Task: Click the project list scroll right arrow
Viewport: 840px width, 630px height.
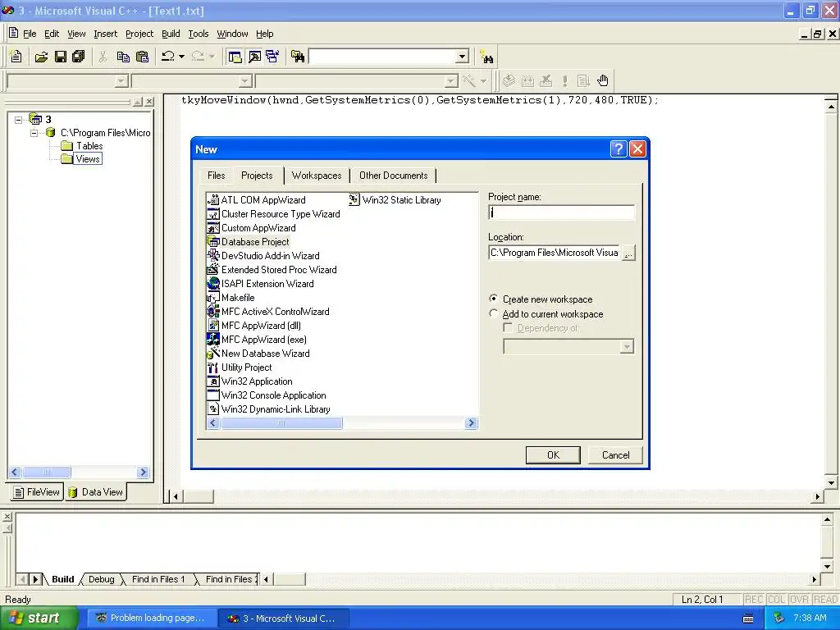Action: coord(472,423)
